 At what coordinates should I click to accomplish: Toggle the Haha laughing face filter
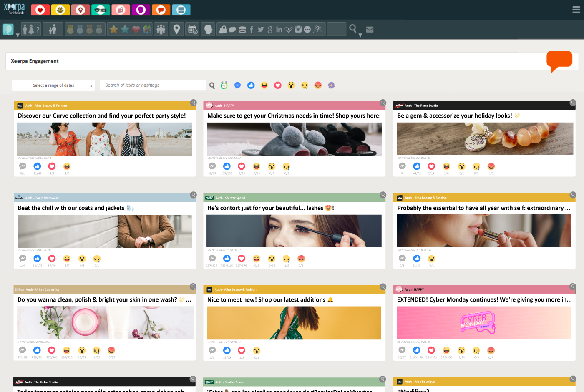click(264, 85)
